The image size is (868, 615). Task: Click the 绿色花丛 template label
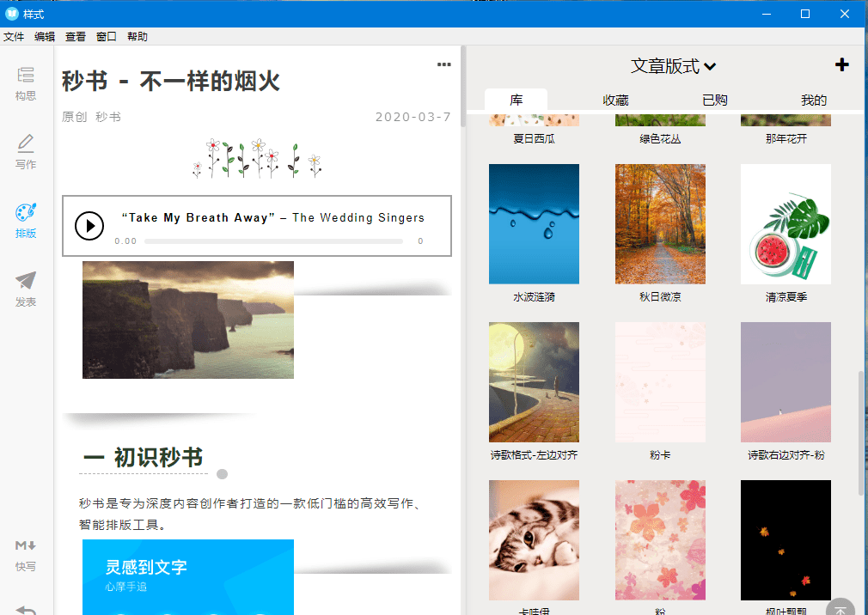click(660, 139)
